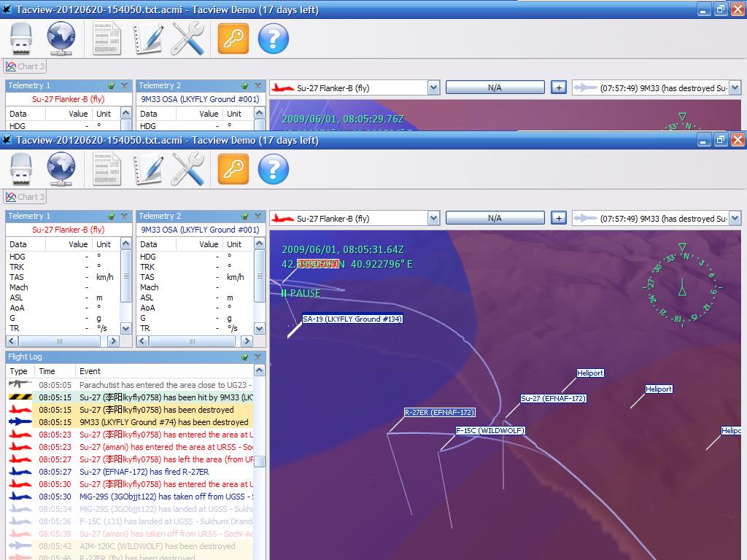747x560 pixels.
Task: Click the notepad with pen icon in front window
Action: (148, 169)
